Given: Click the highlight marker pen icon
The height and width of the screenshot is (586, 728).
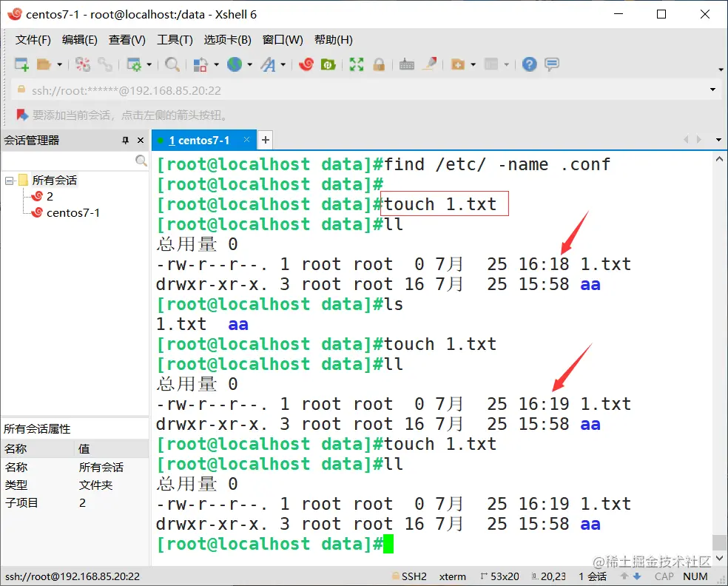Looking at the screenshot, I should pos(429,64).
